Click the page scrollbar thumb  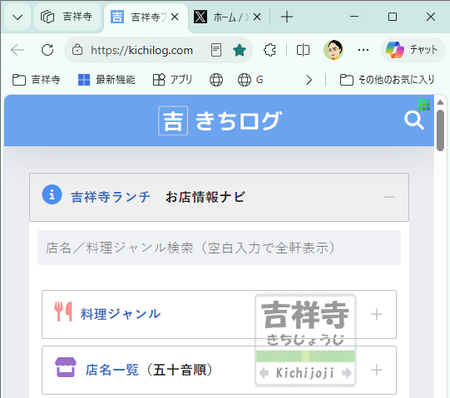(440, 130)
